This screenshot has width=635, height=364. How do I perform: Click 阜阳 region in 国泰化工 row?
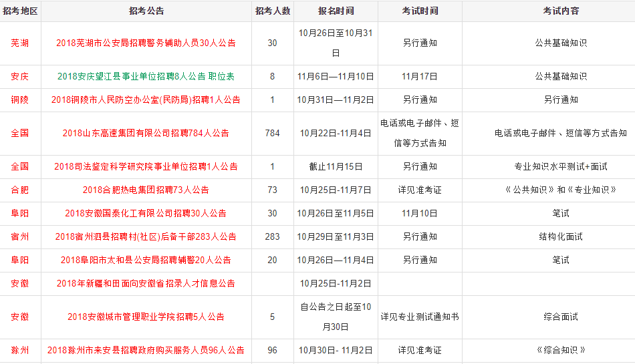coord(20,214)
